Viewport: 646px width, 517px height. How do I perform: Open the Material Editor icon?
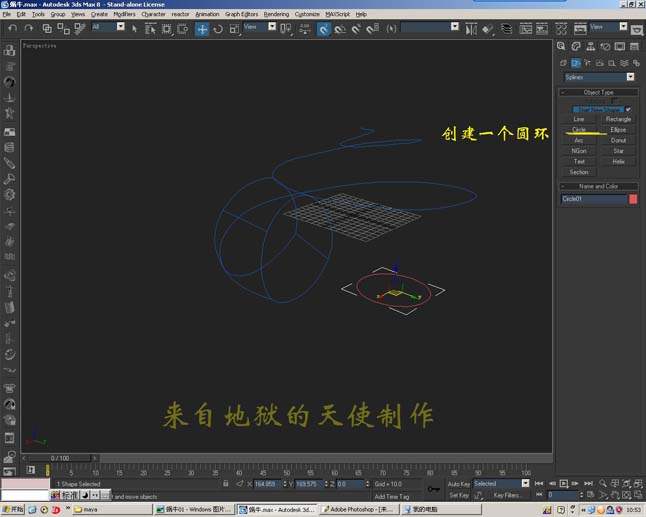(x=561, y=28)
